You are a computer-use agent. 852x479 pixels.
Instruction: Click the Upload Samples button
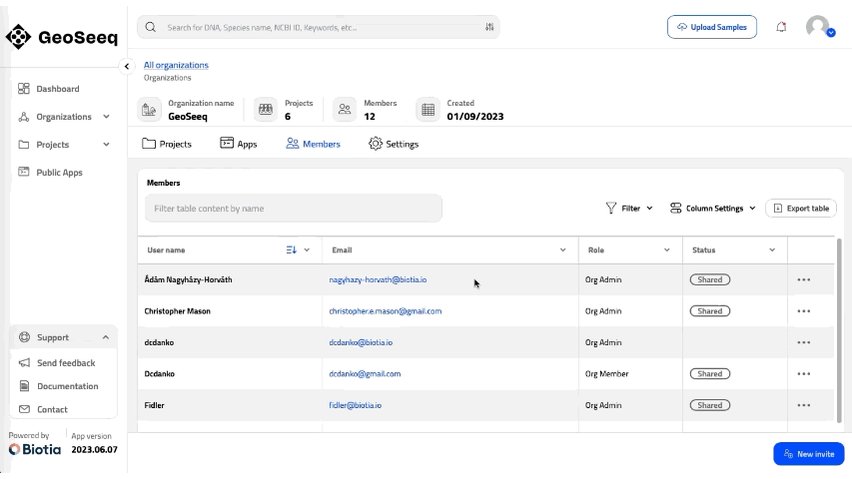click(712, 27)
